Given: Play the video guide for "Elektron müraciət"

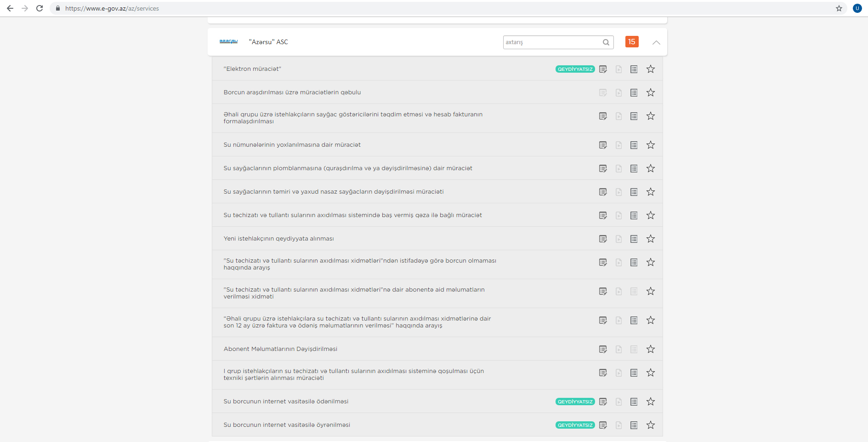Looking at the screenshot, I should point(619,69).
